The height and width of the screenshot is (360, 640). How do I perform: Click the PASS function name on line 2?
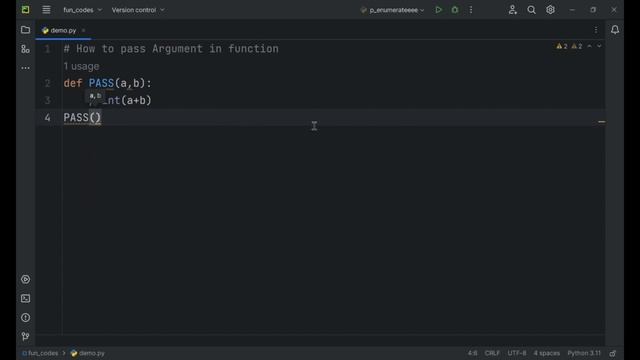(x=101, y=83)
